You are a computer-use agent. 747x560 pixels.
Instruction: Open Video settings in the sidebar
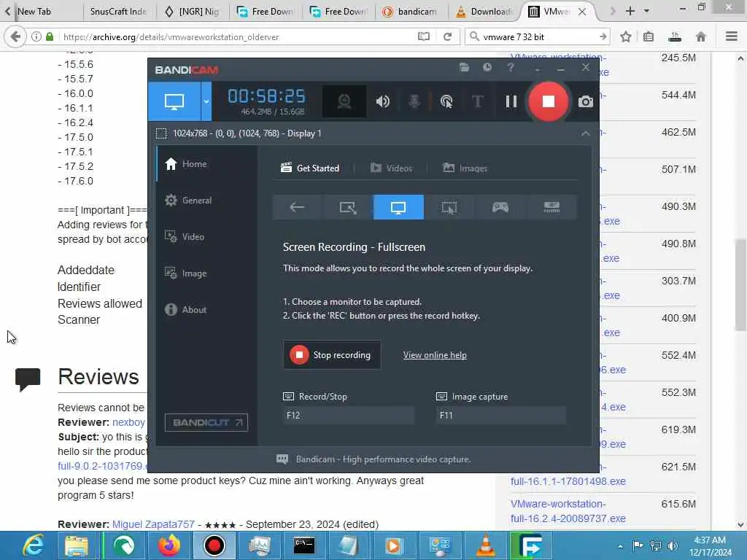point(206,237)
